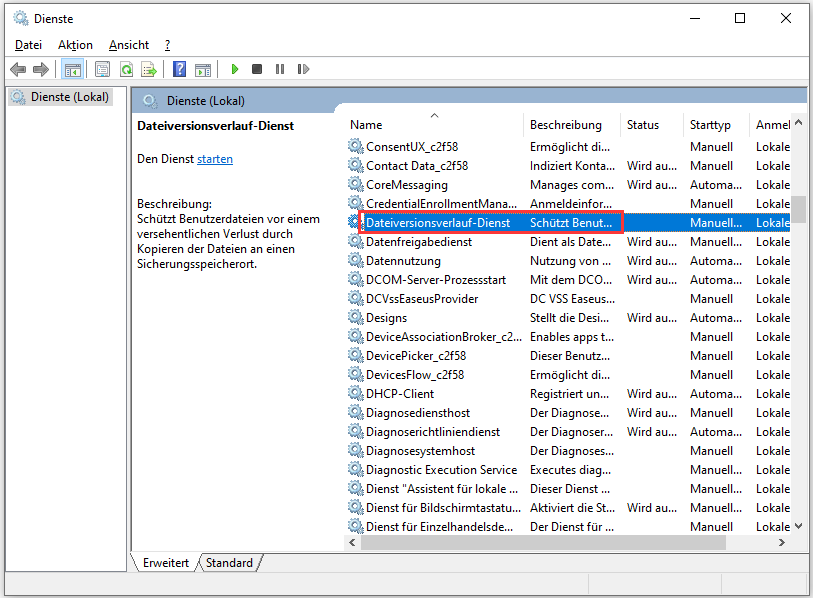This screenshot has height=598, width=813.
Task: Click the Back arrow in toolbar
Action: [18, 69]
